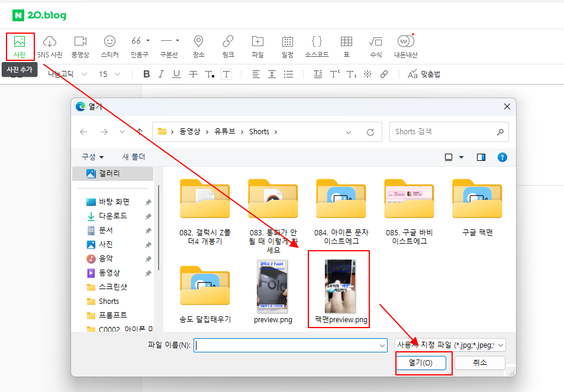Open the 구성 organize menu
This screenshot has height=392, width=564.
pyautogui.click(x=92, y=157)
